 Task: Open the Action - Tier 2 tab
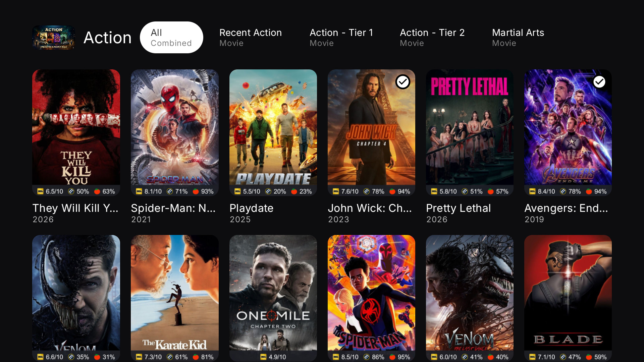[x=432, y=38]
